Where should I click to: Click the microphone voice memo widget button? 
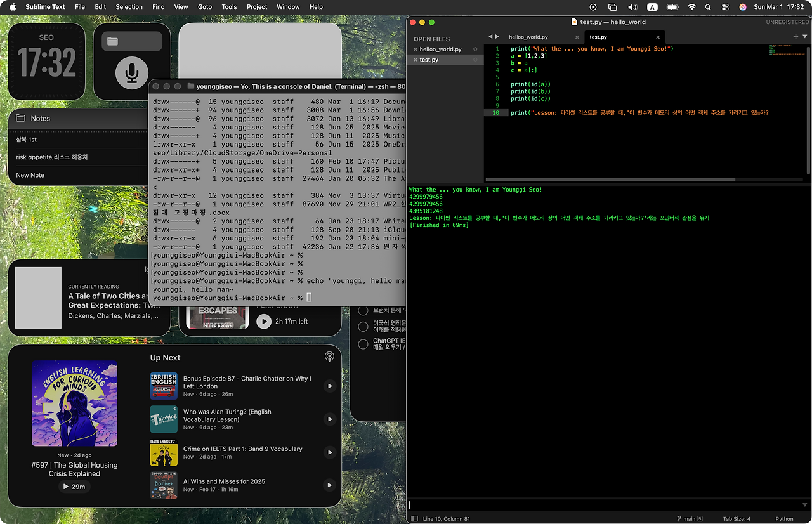pyautogui.click(x=132, y=73)
